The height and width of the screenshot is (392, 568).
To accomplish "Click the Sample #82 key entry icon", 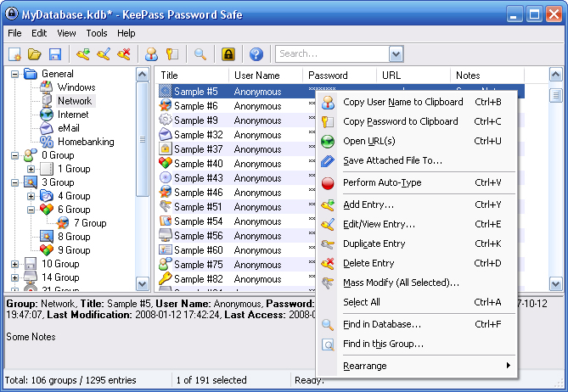I will (x=166, y=278).
